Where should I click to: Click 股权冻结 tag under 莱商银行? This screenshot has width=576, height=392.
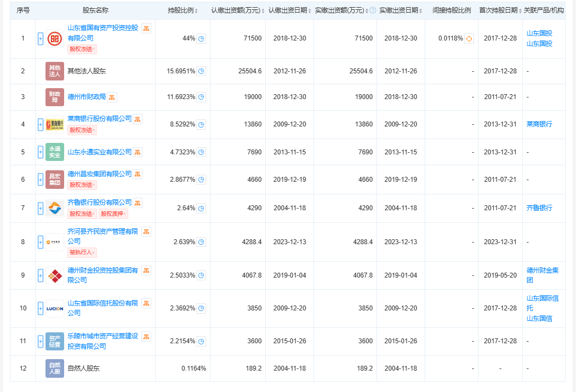[82, 130]
